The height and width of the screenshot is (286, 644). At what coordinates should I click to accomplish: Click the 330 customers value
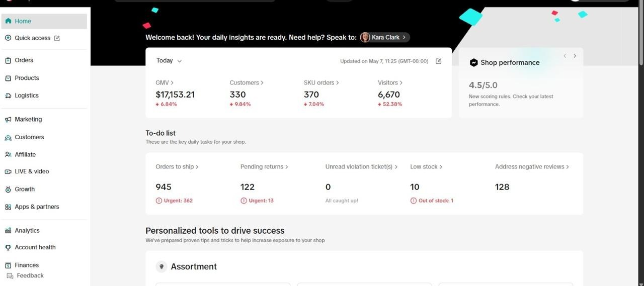[x=237, y=94]
